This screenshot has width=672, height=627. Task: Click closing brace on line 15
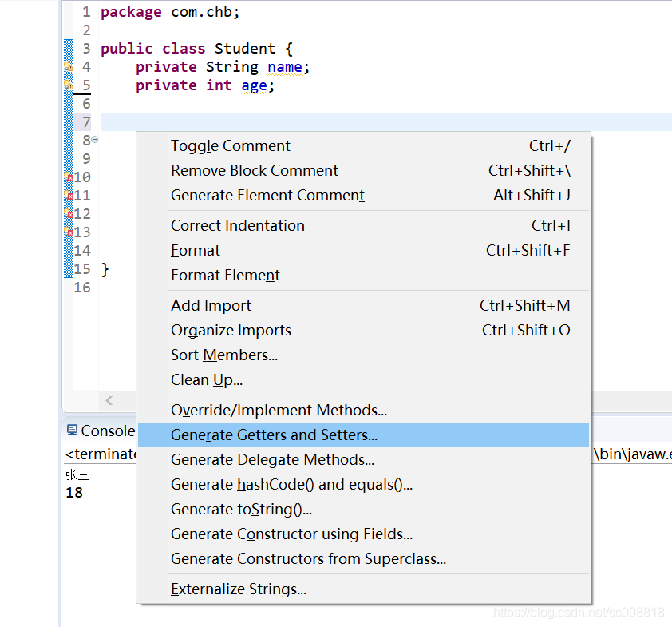105,269
